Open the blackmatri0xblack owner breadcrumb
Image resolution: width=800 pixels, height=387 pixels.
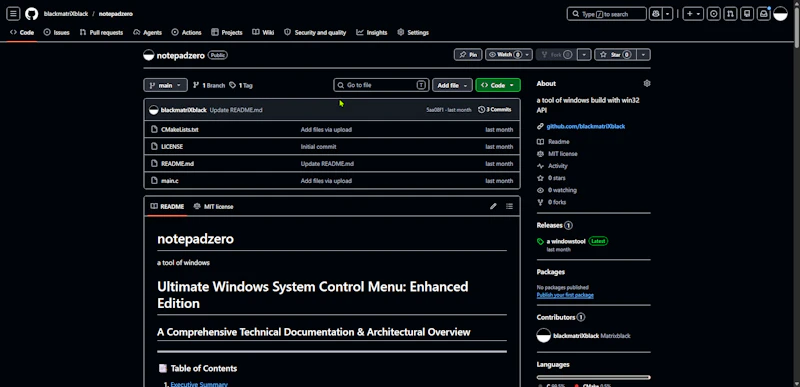[x=66, y=14]
